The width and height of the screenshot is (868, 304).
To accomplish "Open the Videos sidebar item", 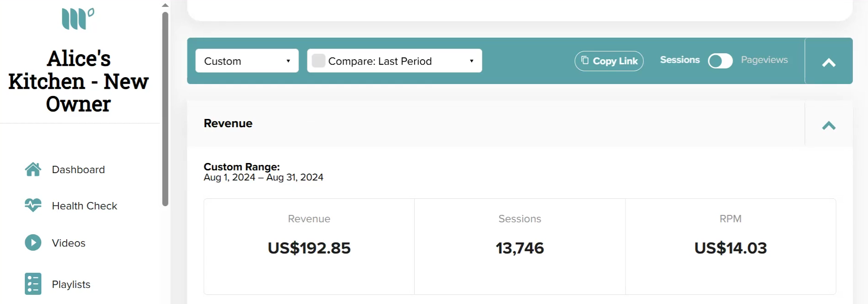I will tap(68, 243).
